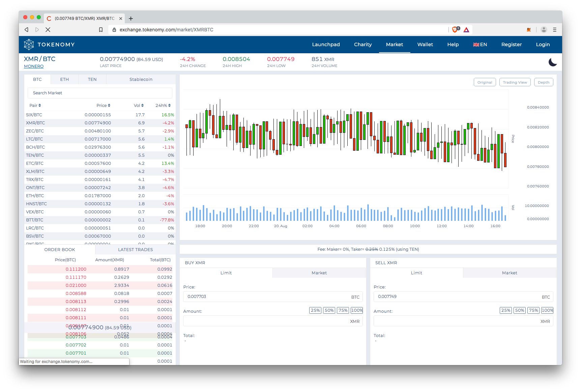Viewport: 581px width, 392px height.
Task: Select Depth chart view
Action: tap(543, 82)
